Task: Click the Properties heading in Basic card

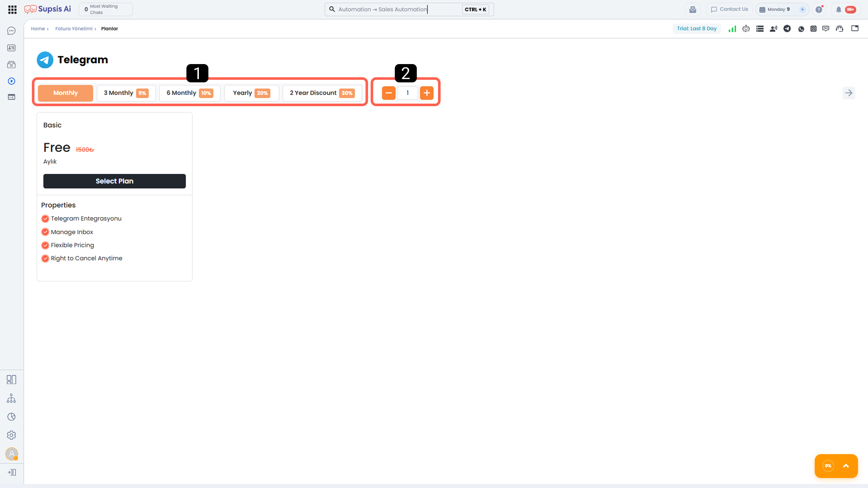Action: point(58,205)
